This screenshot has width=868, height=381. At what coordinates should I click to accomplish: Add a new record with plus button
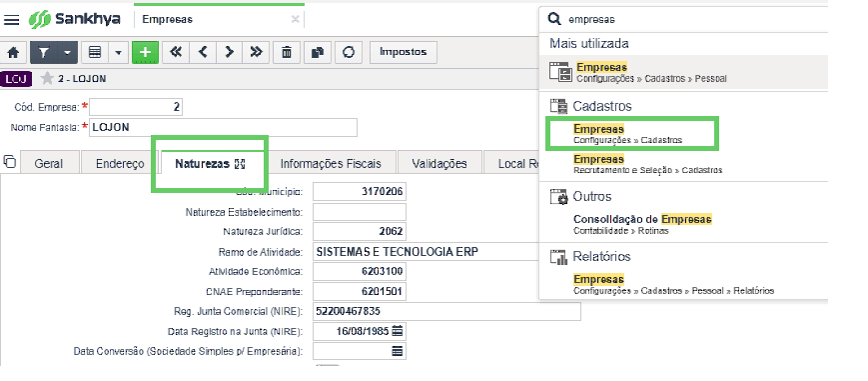point(145,53)
